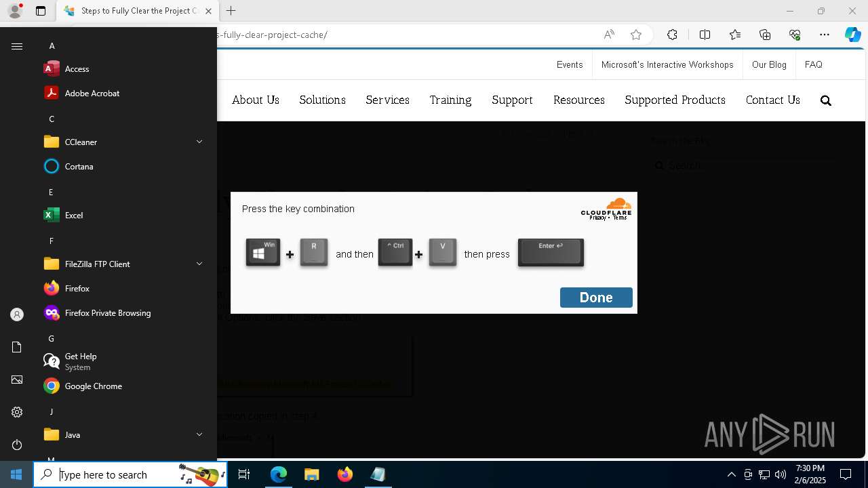Open Cortana app
The height and width of the screenshot is (488, 868).
point(122,167)
